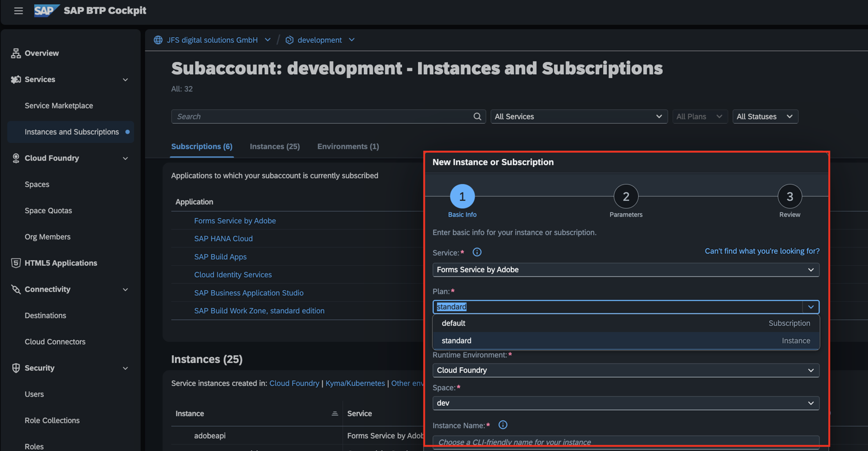Expand the Space dropdown
868x451 pixels.
click(625, 403)
